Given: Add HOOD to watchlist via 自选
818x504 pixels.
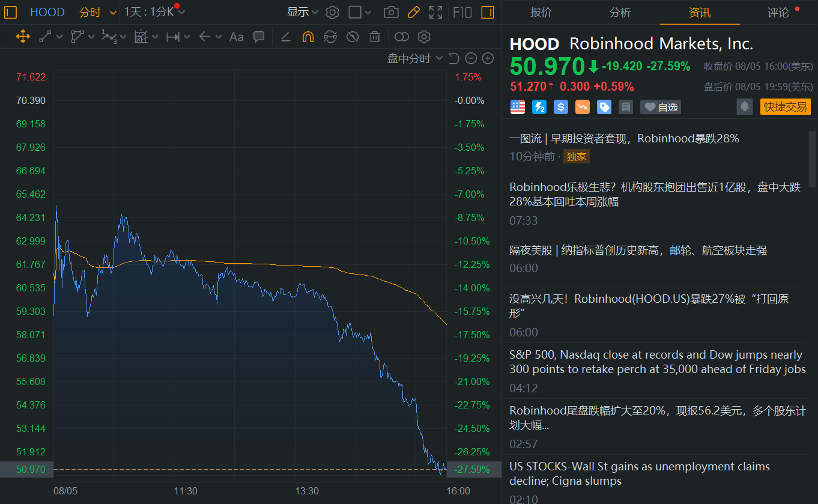Looking at the screenshot, I should point(661,107).
